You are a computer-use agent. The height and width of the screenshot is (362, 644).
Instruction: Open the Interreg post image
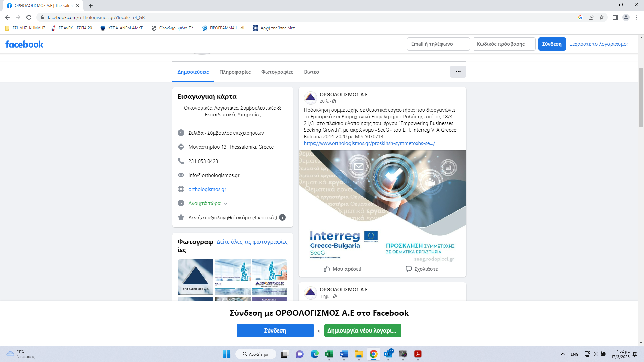[382, 206]
